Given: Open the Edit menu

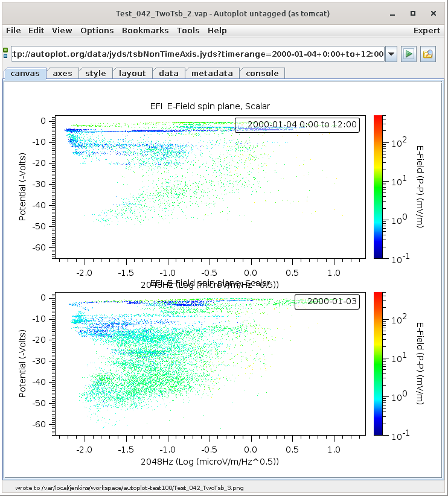Looking at the screenshot, I should point(36,30).
